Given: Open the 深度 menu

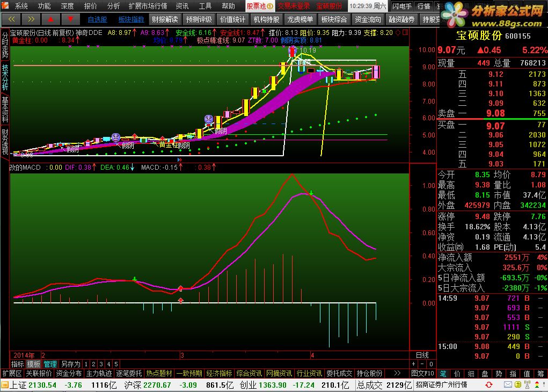Looking at the screenshot, I should coord(67,6).
